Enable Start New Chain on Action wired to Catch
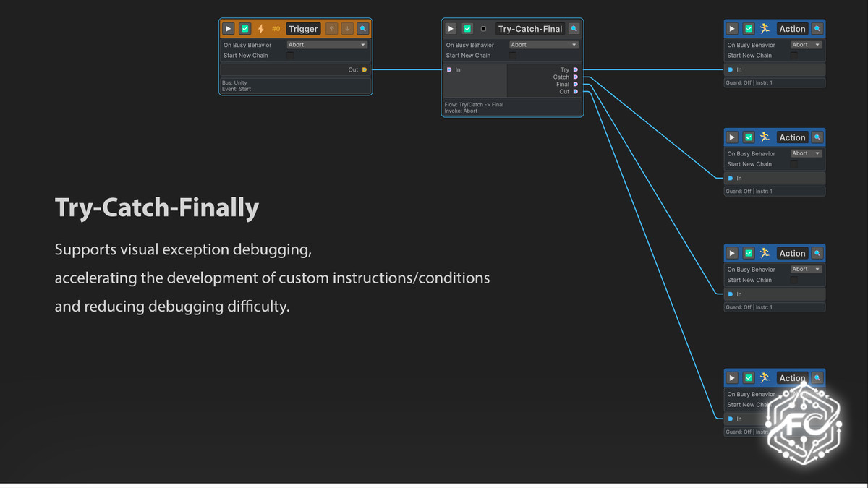The width and height of the screenshot is (868, 488). (x=794, y=163)
